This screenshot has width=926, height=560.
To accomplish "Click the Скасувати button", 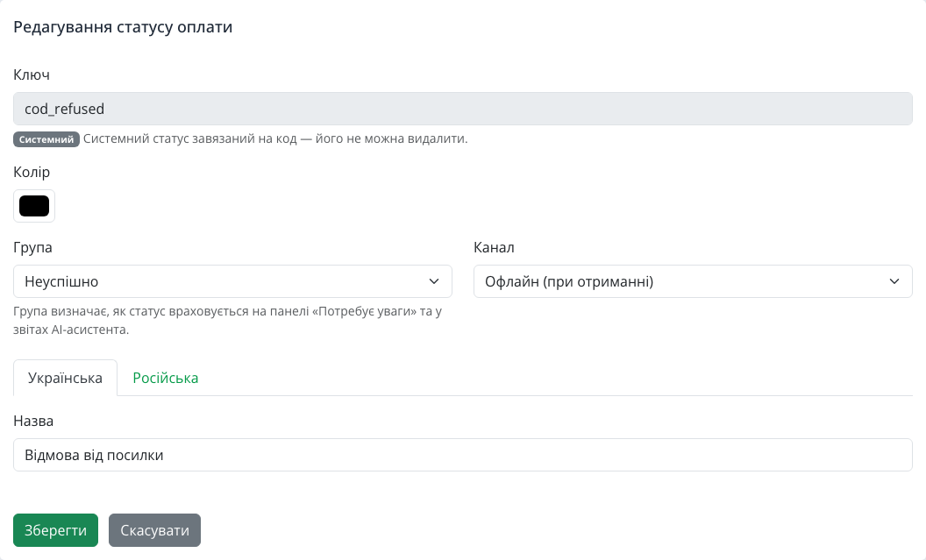I will (154, 530).
